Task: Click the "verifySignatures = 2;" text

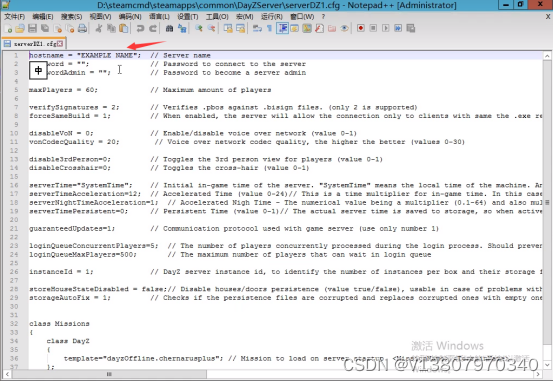Action: pyautogui.click(x=74, y=107)
